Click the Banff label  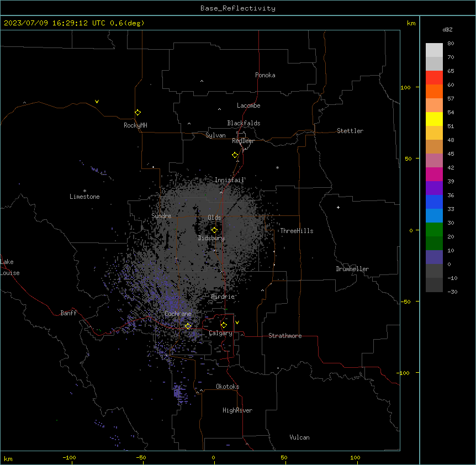pos(68,313)
